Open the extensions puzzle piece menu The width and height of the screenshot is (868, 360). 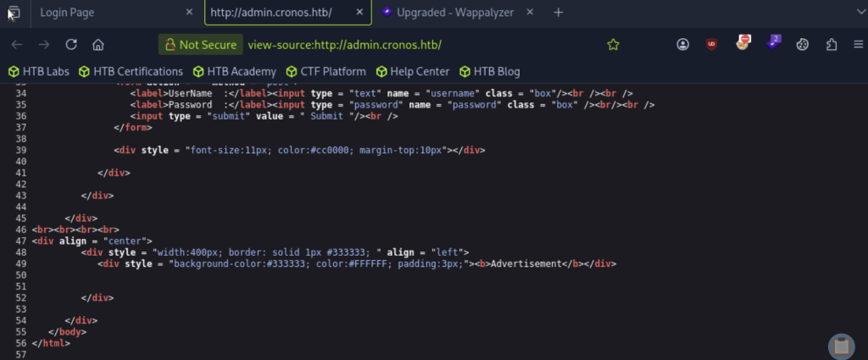coord(831,45)
